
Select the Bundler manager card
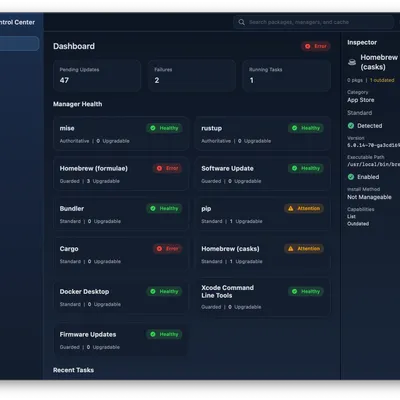(121, 214)
